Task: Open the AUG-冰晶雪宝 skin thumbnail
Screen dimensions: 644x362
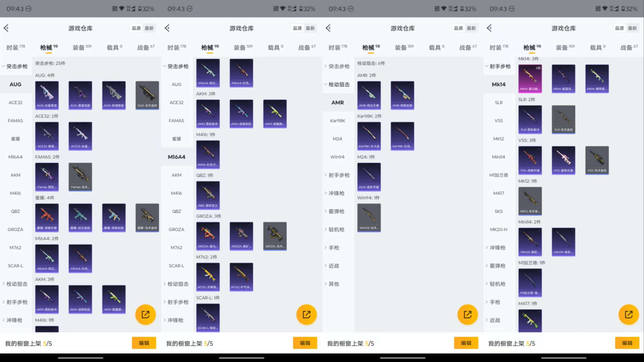Action: coord(47,95)
